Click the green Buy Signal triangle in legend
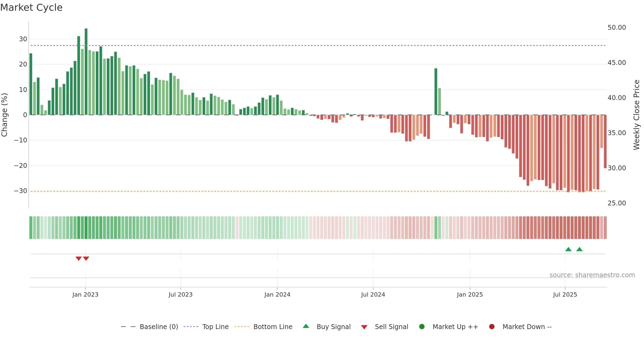 pyautogui.click(x=306, y=326)
